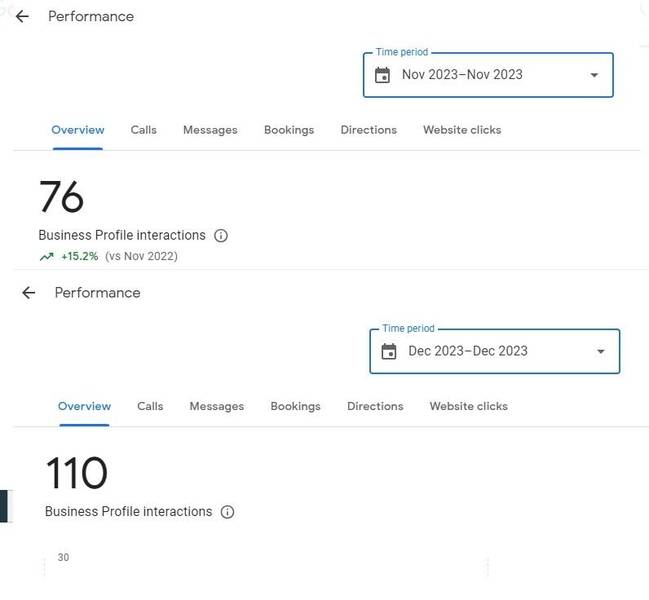Click the green trending-up arrow icon
The width and height of the screenshot is (649, 600).
coord(46,257)
